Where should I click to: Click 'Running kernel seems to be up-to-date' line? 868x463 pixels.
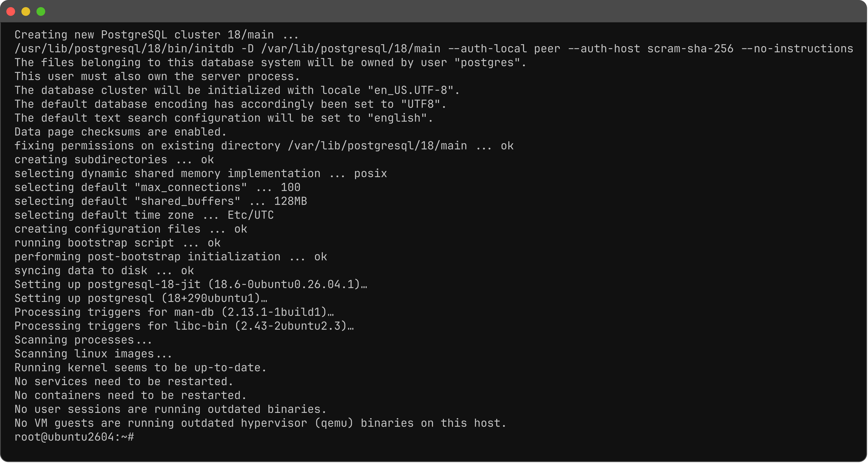(141, 367)
